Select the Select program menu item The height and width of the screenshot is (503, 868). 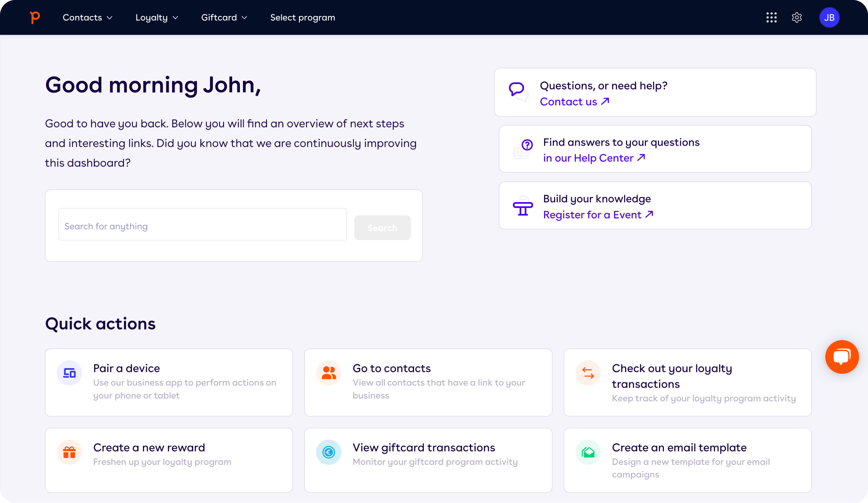(303, 18)
